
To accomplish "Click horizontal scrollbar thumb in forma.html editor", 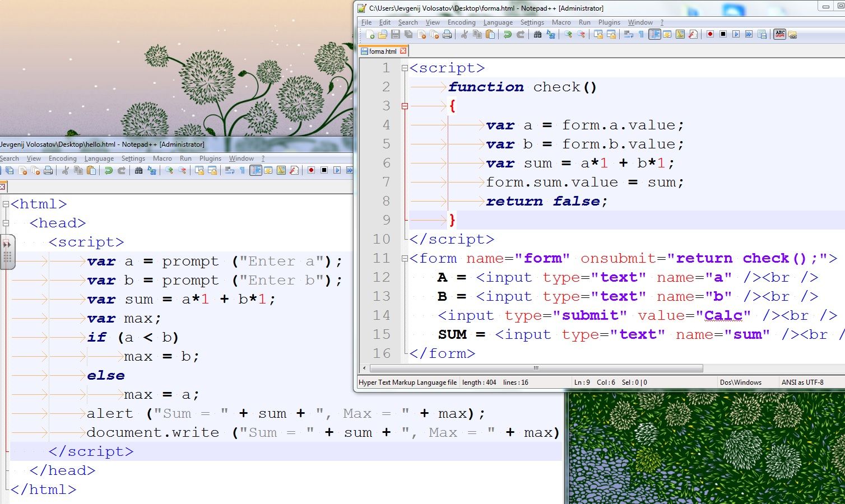I will pos(536,368).
